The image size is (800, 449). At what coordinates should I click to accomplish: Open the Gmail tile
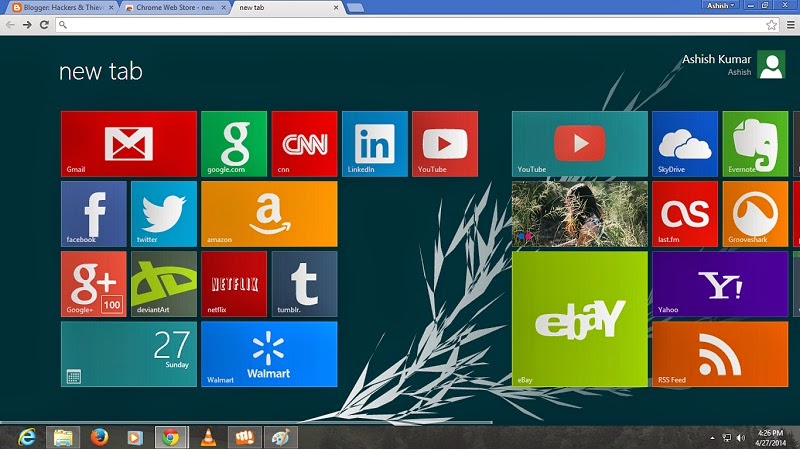pyautogui.click(x=129, y=144)
